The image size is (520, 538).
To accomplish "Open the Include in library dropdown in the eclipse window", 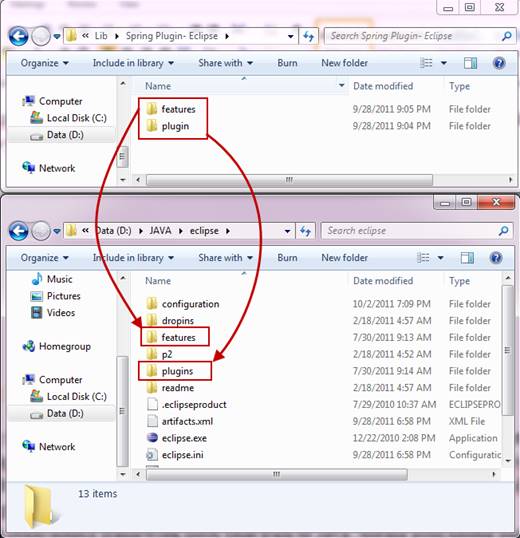I will pyautogui.click(x=133, y=258).
